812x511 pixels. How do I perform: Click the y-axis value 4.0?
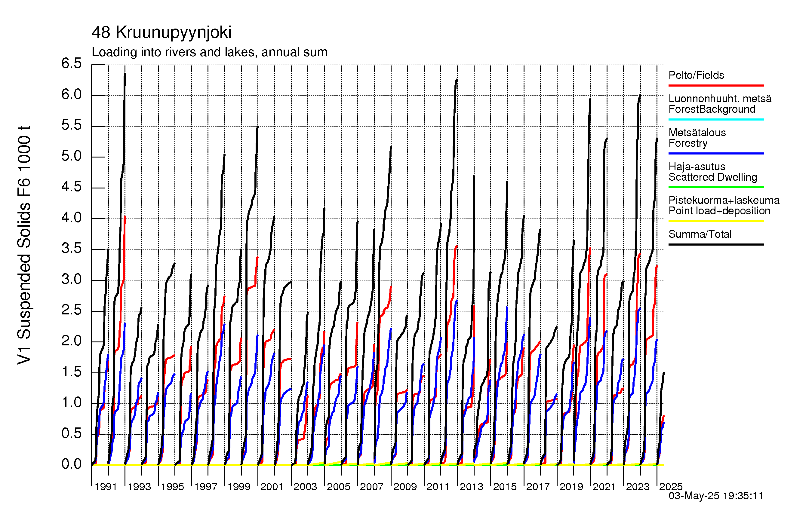pos(72,217)
